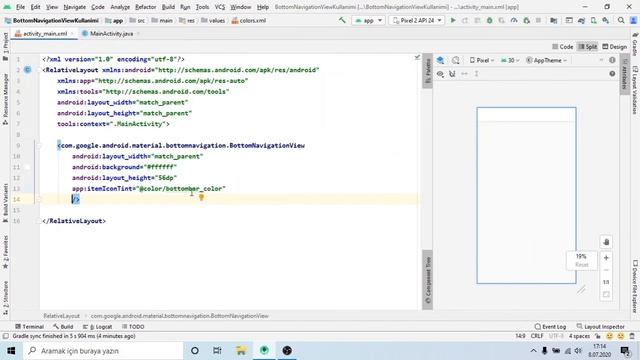640x360 pixels.
Task: Open the account avatar icon
Action: pos(633,20)
